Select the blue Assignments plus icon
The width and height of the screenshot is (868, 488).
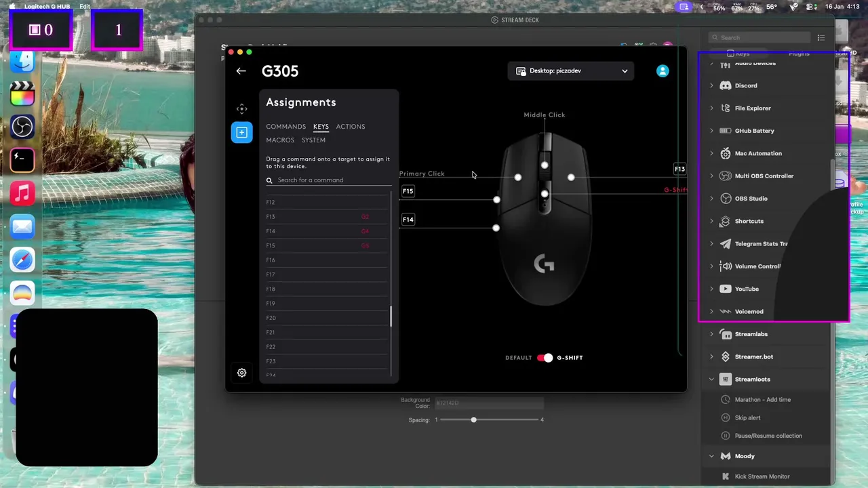pos(241,132)
